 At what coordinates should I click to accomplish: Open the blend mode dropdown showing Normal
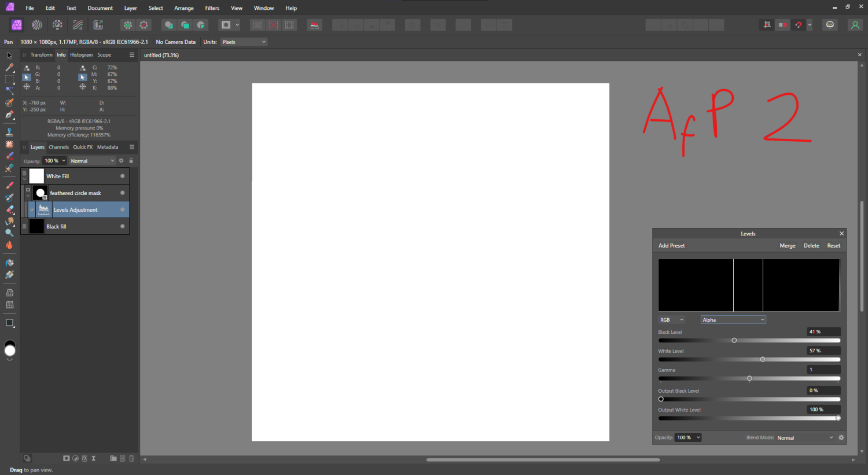pos(91,160)
